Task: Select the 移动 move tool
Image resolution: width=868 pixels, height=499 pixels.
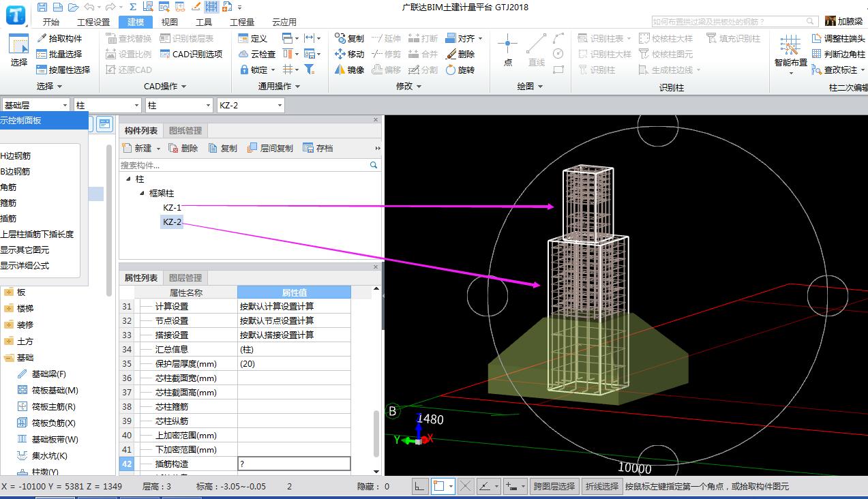Action: tap(349, 54)
